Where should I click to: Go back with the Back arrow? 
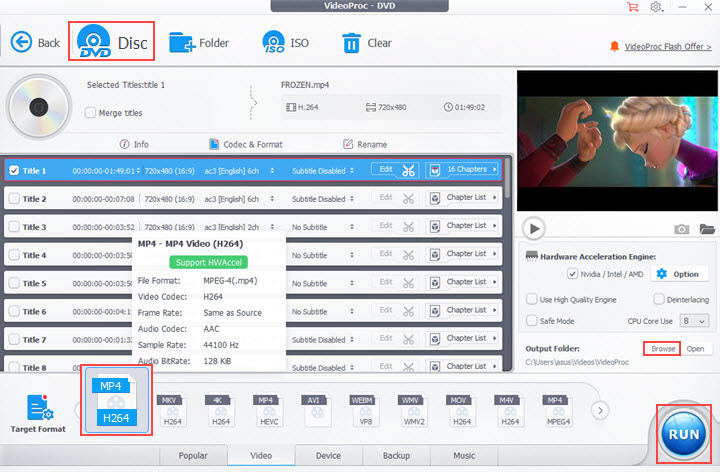click(x=35, y=43)
